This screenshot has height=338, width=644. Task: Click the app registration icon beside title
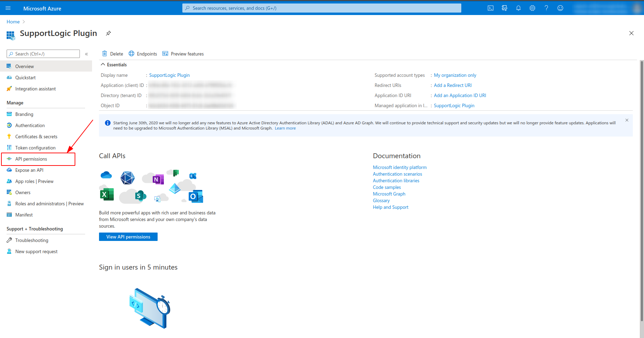pos(11,35)
